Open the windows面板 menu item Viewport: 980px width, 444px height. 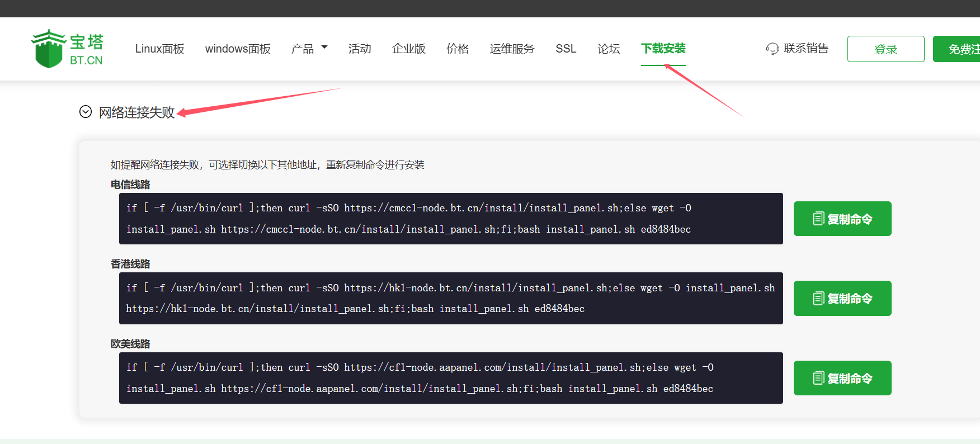(x=238, y=49)
